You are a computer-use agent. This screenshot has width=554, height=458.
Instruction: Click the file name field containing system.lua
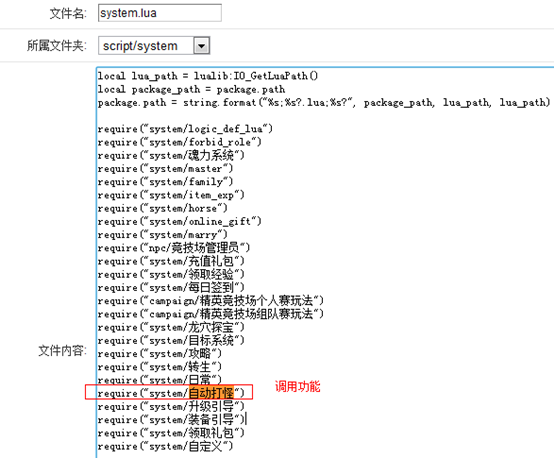point(160,13)
